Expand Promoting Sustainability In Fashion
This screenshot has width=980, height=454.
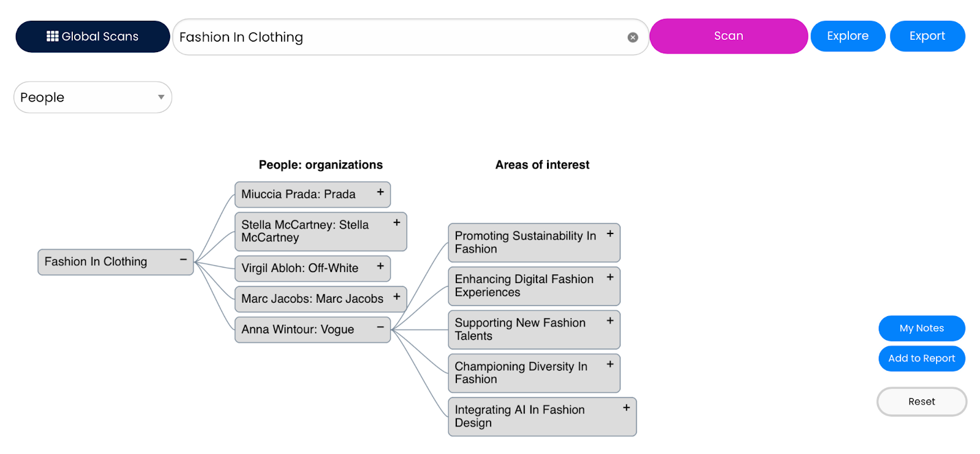click(x=610, y=234)
